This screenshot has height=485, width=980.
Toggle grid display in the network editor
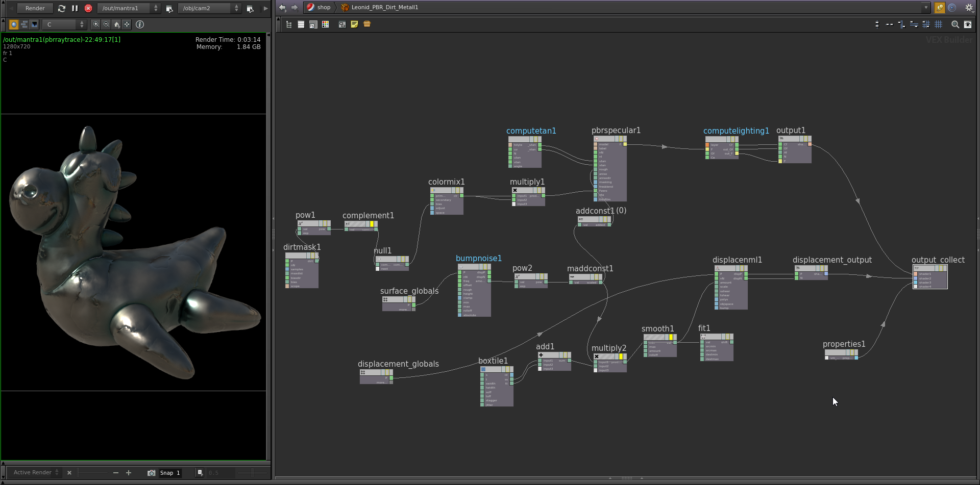point(939,24)
